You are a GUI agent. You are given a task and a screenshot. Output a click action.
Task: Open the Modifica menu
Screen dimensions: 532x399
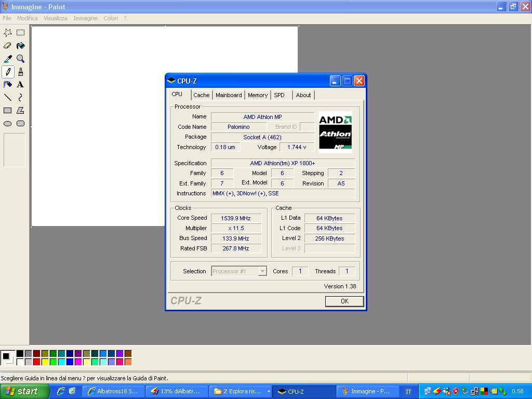click(x=28, y=18)
